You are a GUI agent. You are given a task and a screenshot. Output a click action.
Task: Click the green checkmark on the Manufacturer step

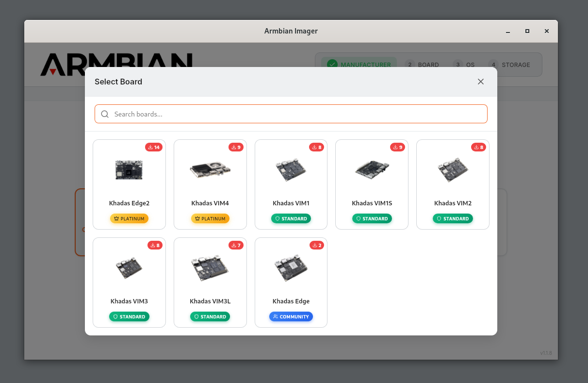click(x=332, y=64)
